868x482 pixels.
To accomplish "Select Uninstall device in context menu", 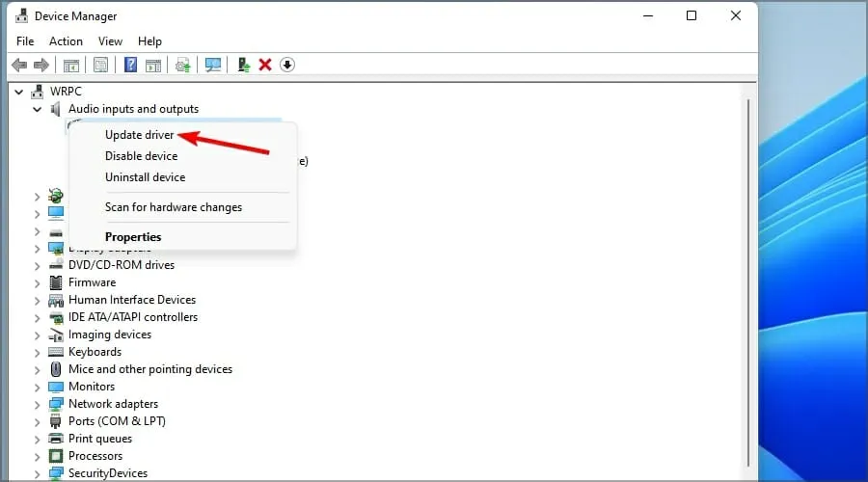I will tap(145, 177).
